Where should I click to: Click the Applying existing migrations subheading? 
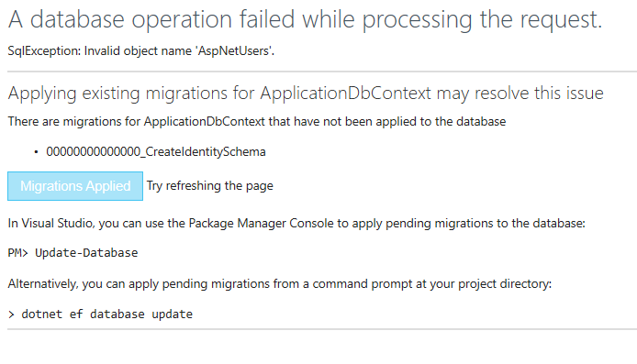pos(306,94)
